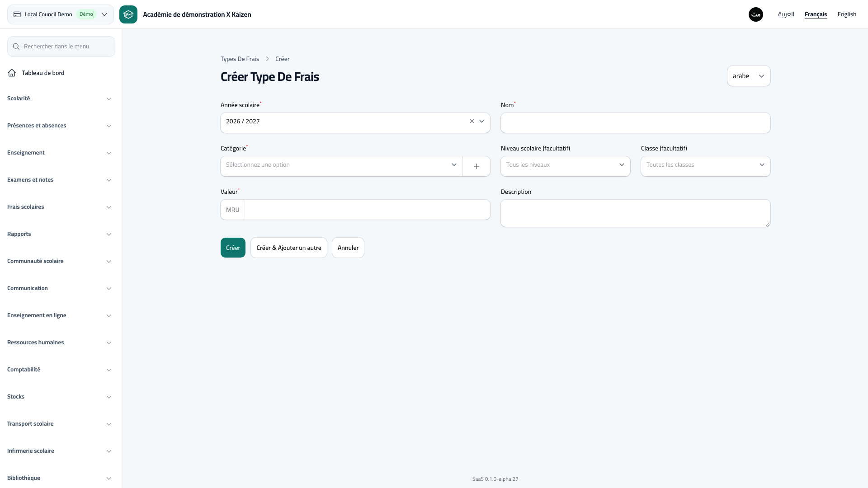Focus the Valeur MRU input field

click(367, 210)
